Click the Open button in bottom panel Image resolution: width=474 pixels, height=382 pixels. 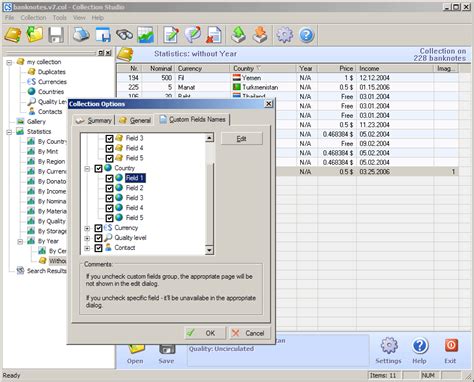135,355
